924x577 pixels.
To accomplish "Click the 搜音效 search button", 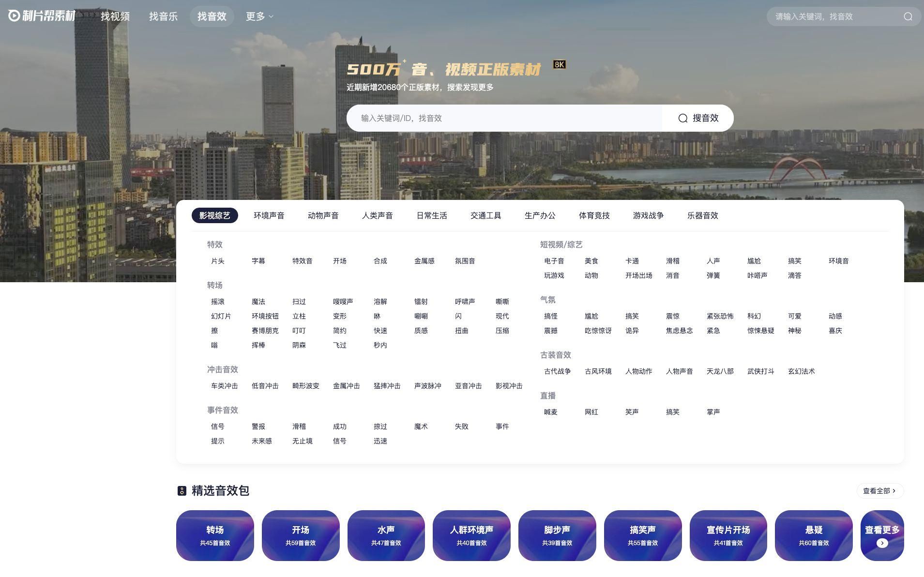I will pos(698,118).
